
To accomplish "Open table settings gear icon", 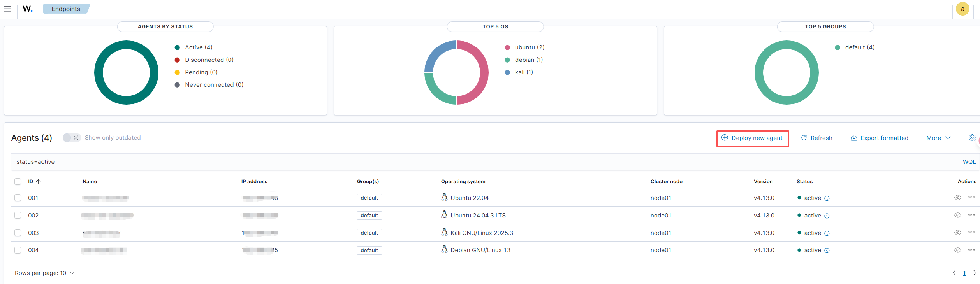I will (972, 138).
